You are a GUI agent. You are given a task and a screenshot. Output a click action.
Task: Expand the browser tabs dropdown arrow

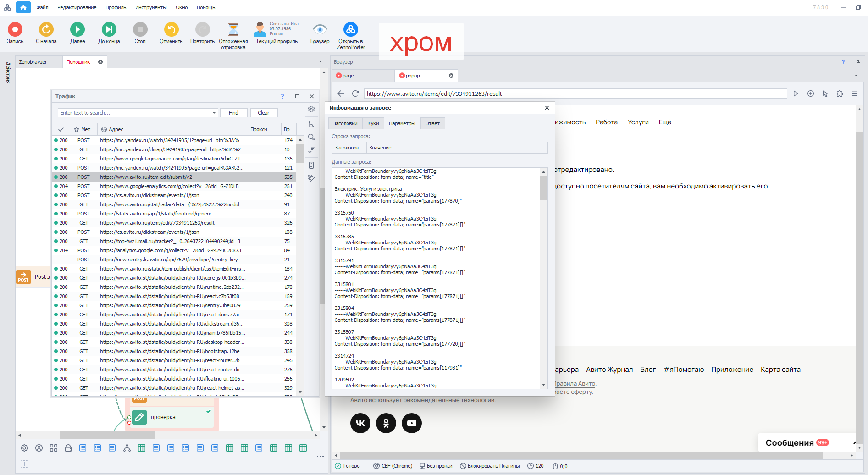point(856,76)
